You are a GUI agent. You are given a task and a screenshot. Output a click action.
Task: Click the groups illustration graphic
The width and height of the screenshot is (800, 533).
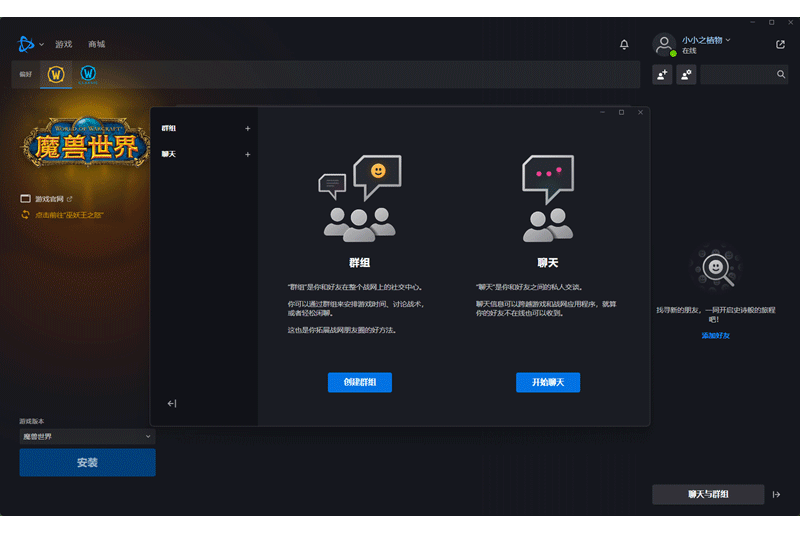(x=360, y=198)
